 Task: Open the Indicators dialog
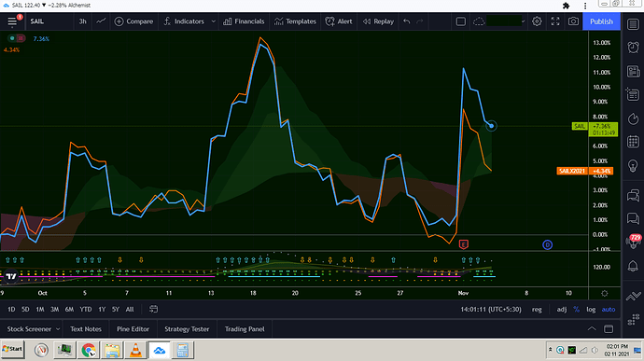[x=184, y=21]
